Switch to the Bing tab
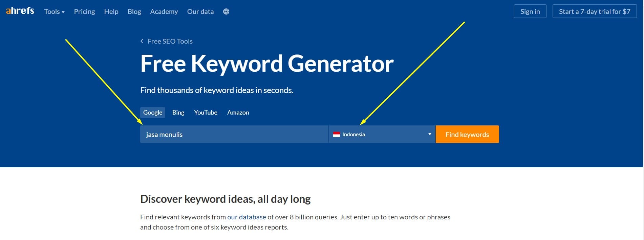 178,113
